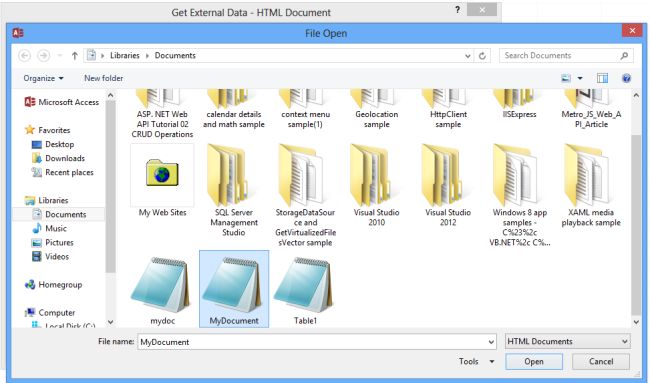Open the Help icon
650x383 pixels.
(x=626, y=78)
